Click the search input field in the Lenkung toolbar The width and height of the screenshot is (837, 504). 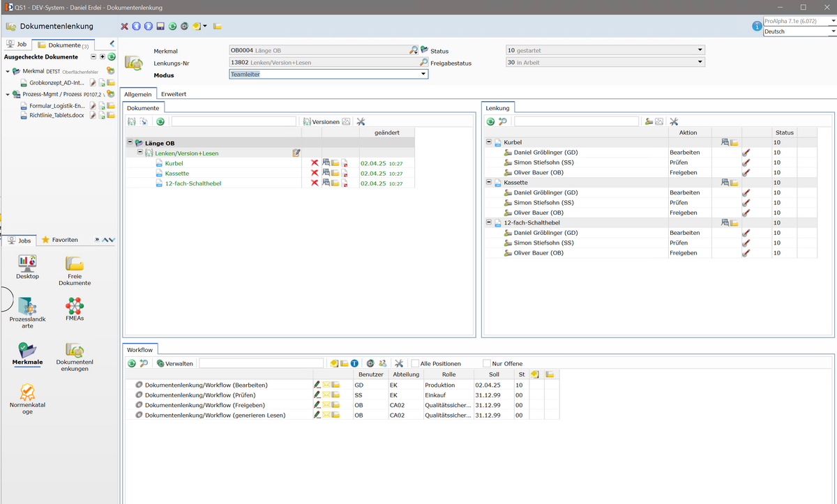coord(577,121)
